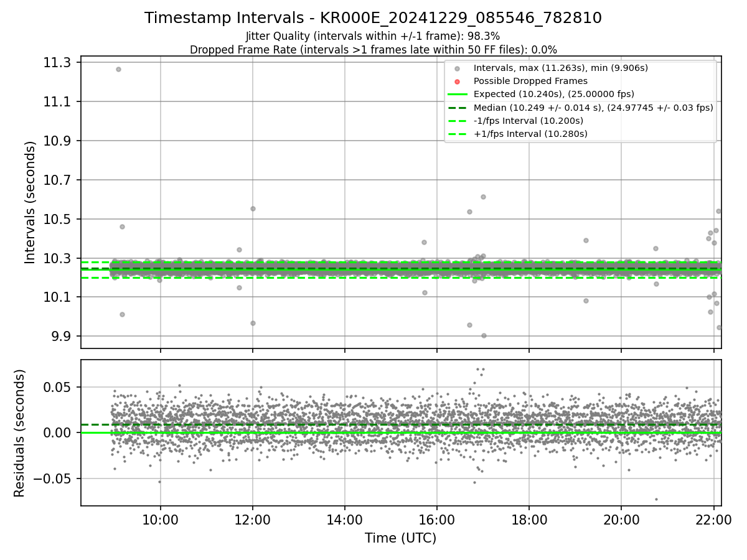Image resolution: width=747 pixels, height=560 pixels.
Task: Click the 'Time (UTC)' x-axis label
Action: [401, 538]
